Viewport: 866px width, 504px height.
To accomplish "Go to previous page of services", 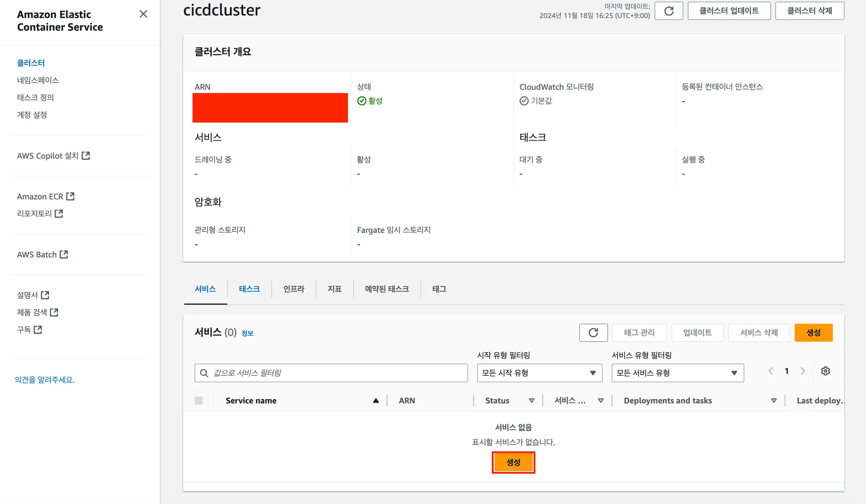I will (770, 371).
